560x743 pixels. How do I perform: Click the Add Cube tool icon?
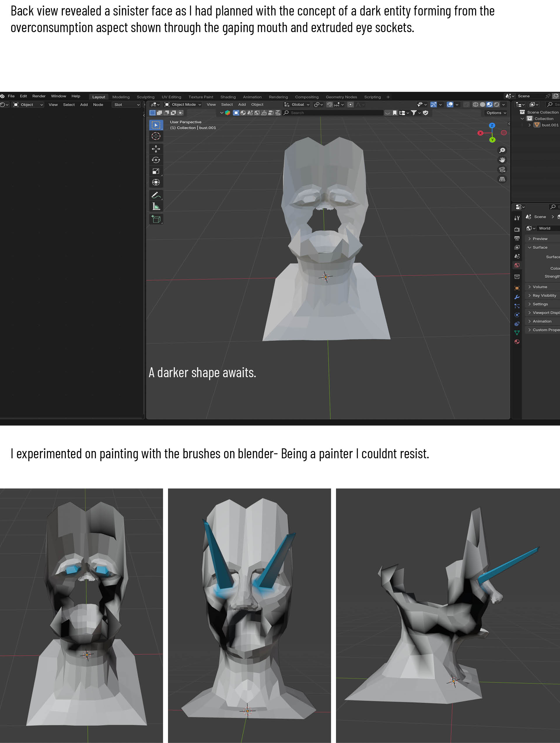click(156, 219)
